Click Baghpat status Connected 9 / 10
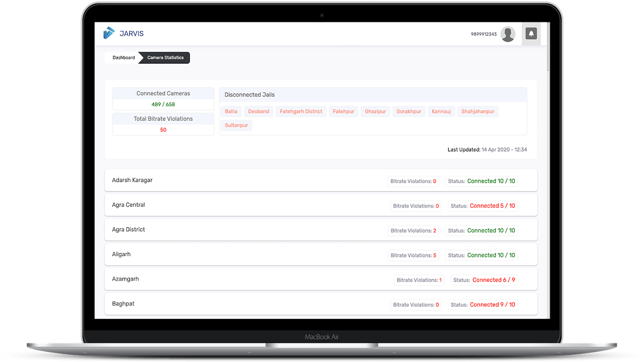Image resolution: width=644 pixels, height=362 pixels. [483, 304]
